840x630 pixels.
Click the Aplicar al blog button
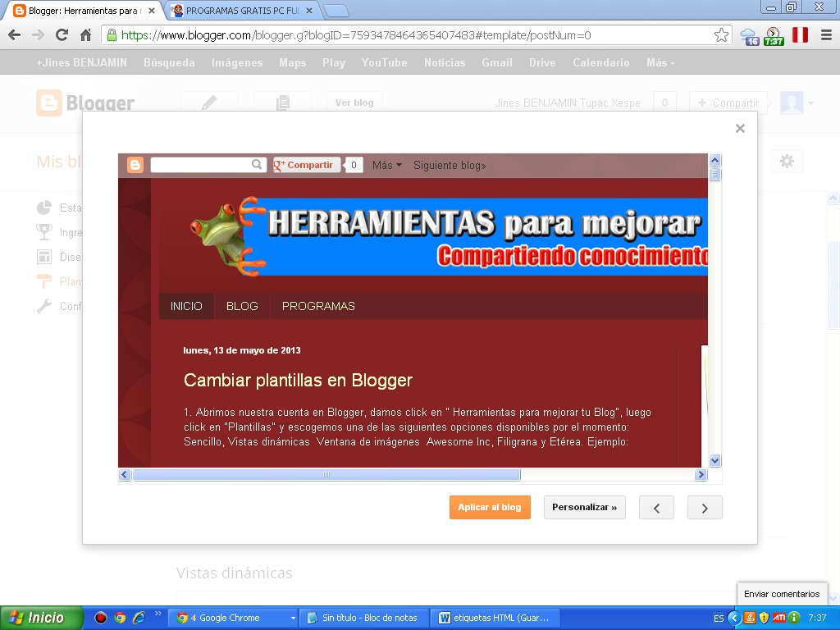490,507
